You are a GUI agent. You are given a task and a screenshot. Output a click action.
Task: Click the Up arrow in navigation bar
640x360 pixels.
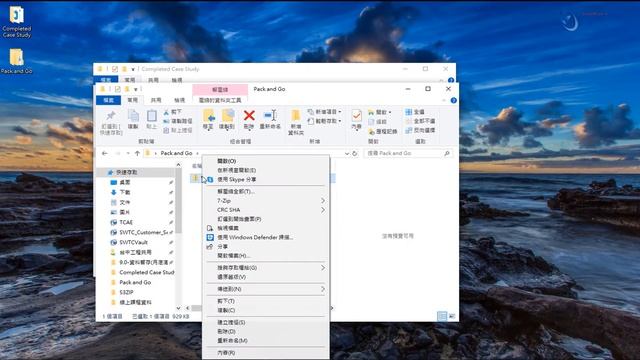pos(137,153)
